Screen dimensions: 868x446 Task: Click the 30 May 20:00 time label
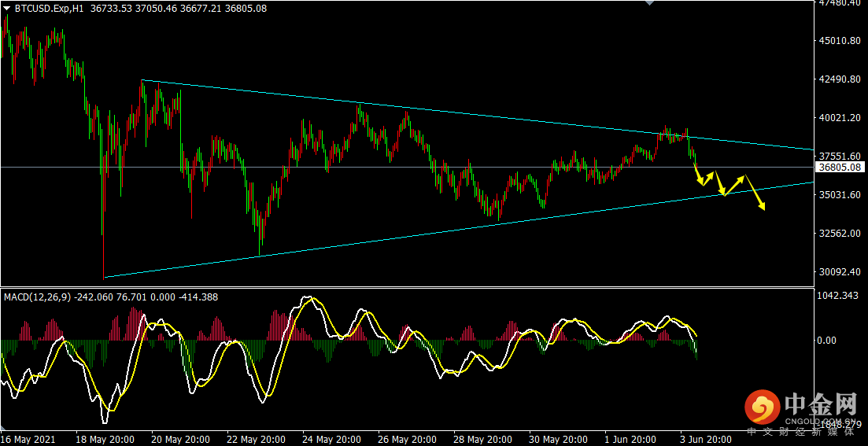click(x=557, y=439)
